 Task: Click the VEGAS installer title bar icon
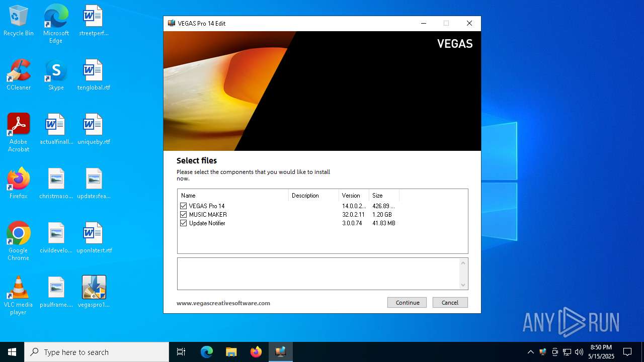click(x=171, y=23)
